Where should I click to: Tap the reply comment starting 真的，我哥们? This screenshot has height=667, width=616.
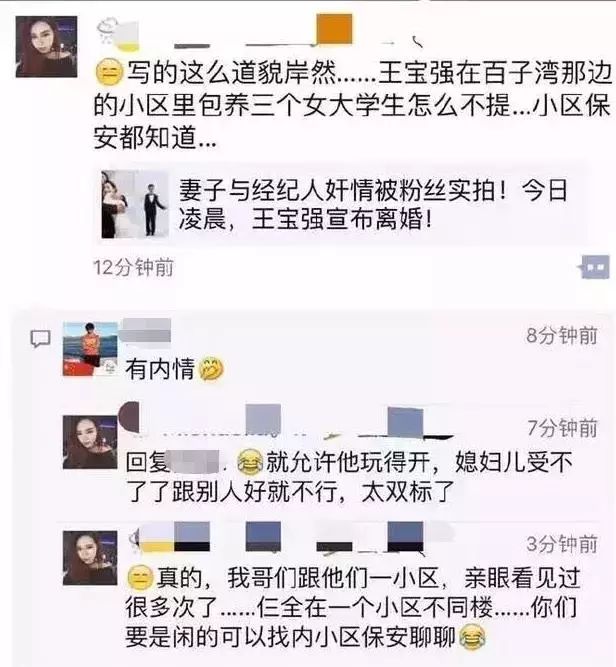point(352,607)
